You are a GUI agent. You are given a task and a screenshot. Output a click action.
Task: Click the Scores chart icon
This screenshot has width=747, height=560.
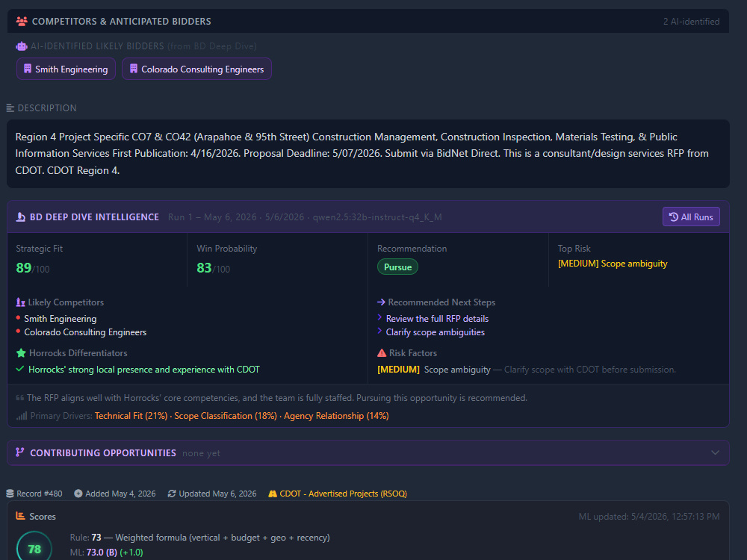pos(20,516)
